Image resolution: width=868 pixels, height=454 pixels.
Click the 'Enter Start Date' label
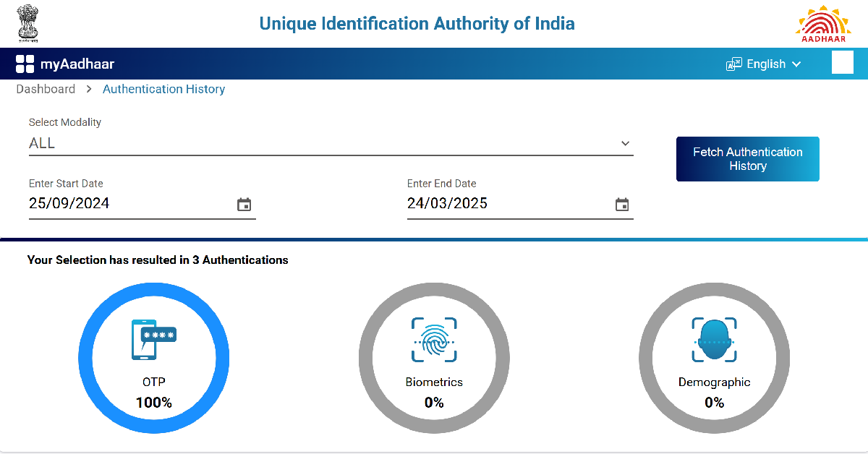(x=66, y=184)
